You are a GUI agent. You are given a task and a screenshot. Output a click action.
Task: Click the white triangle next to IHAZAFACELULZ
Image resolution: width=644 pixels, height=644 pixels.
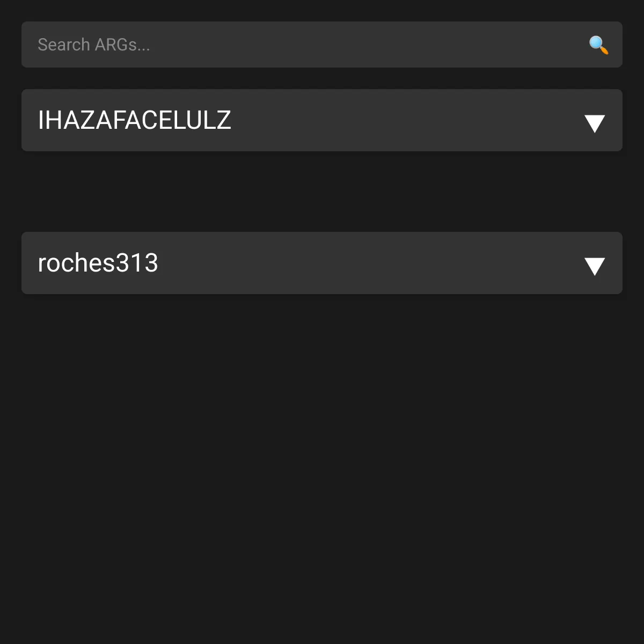click(x=595, y=123)
